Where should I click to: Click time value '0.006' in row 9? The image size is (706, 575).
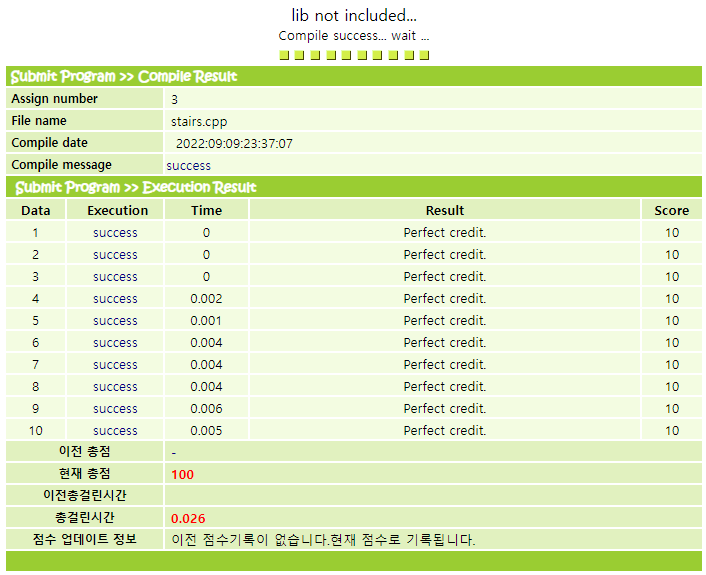coord(206,409)
